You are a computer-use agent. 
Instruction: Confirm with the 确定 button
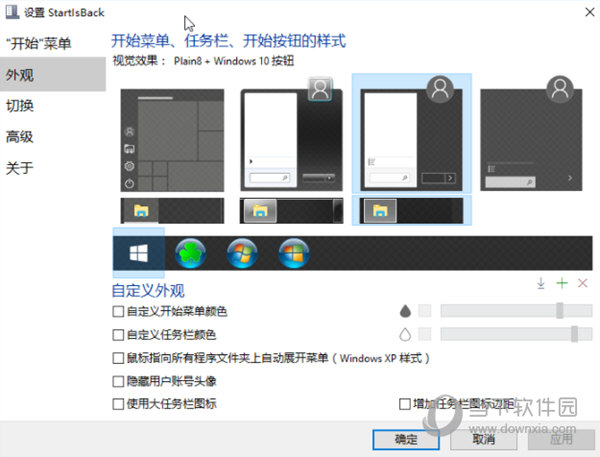406,439
